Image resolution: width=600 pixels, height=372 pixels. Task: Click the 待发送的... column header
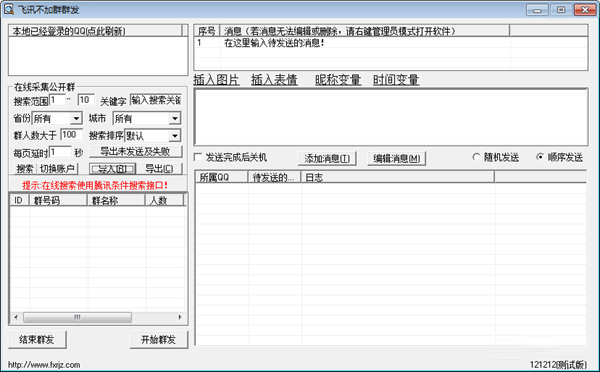click(x=275, y=177)
